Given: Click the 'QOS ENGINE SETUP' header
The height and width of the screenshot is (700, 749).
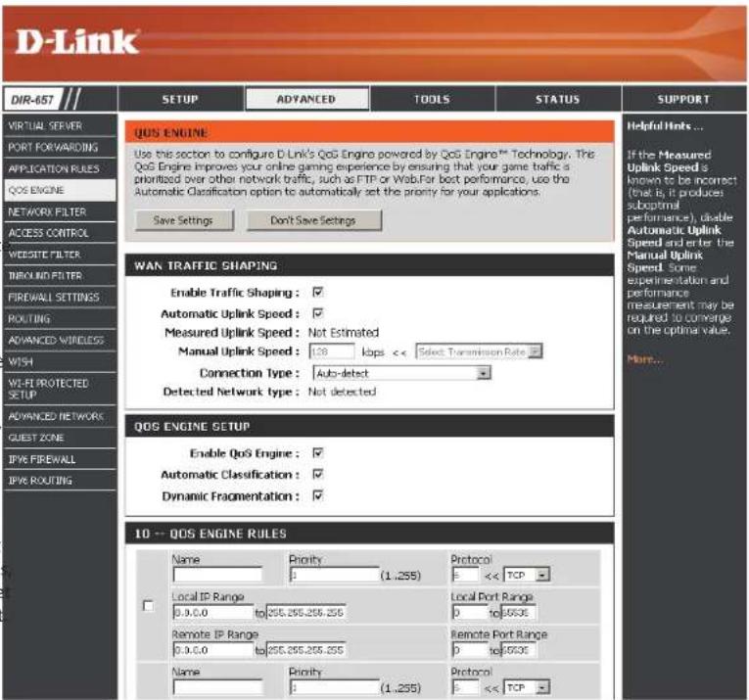Looking at the screenshot, I should coord(369,426).
